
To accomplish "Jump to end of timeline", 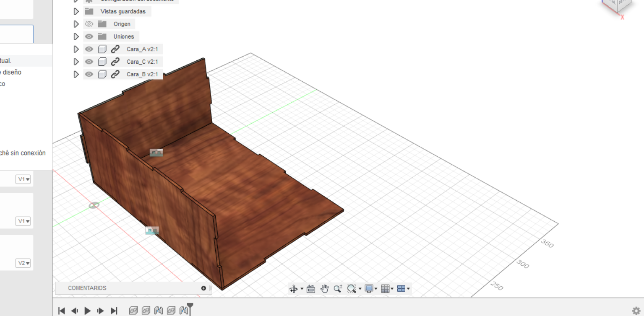I will coord(114,311).
